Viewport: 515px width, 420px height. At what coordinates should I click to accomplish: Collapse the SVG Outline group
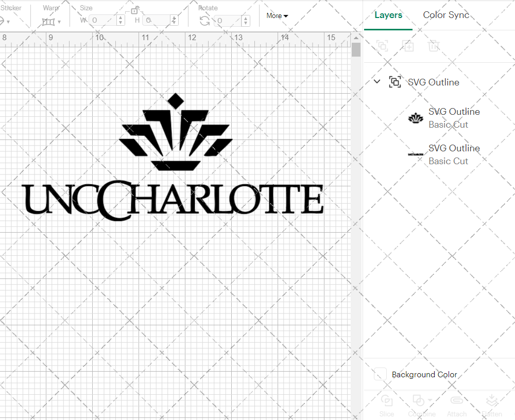point(377,81)
